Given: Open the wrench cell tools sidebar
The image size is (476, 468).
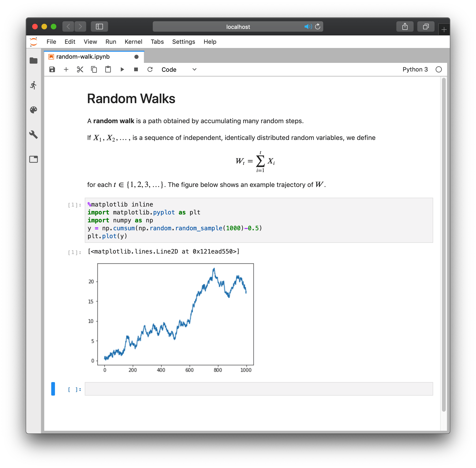Looking at the screenshot, I should point(34,134).
